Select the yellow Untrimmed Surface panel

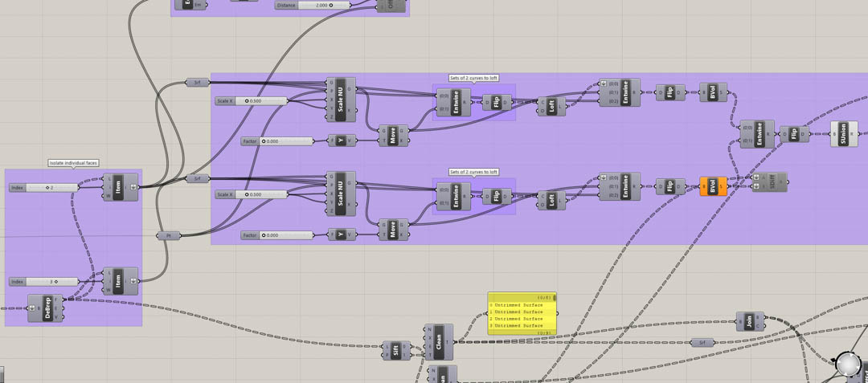520,316
